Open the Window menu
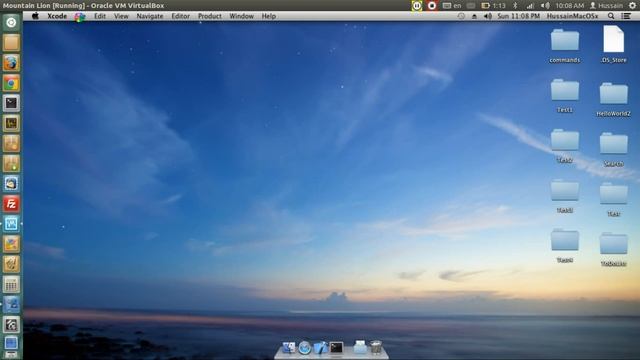Screen dimensions: 640x360 click(241, 16)
